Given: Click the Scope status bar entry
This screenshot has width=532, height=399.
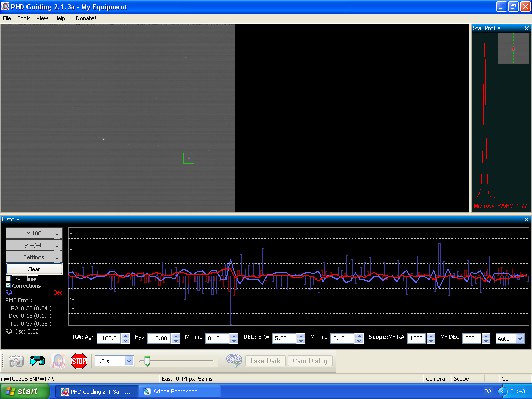Looking at the screenshot, I should 461,379.
